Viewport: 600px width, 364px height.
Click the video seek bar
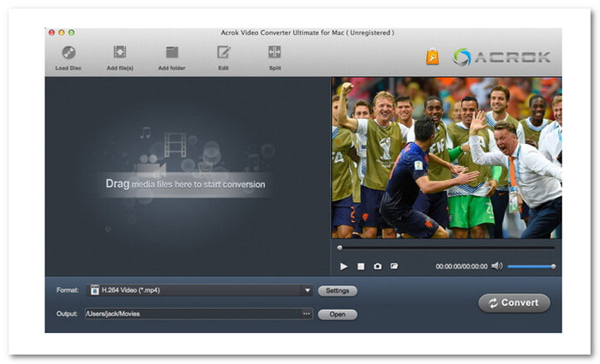447,248
